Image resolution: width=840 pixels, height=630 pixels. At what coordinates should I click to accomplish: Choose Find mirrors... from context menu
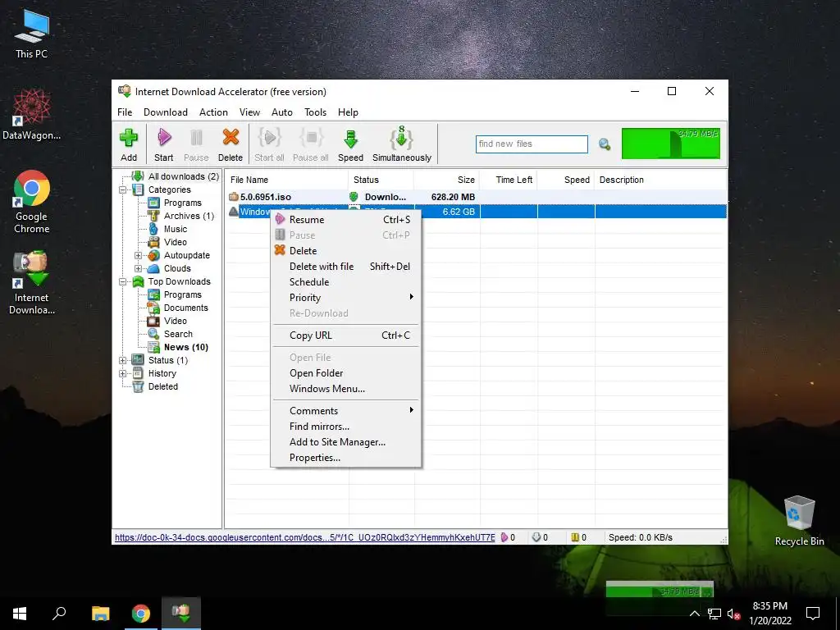[x=345, y=427]
